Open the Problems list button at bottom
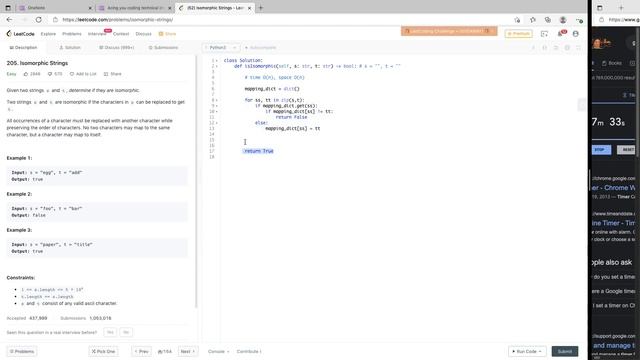The image size is (640, 360). click(22, 351)
